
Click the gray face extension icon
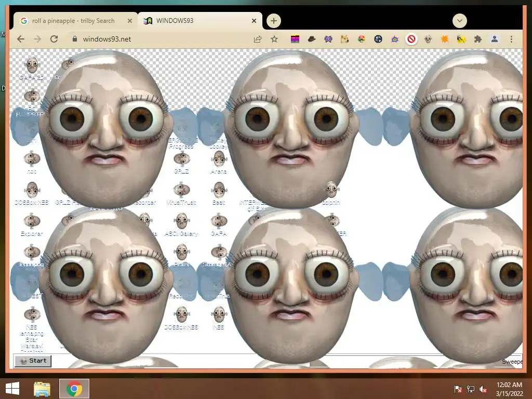click(428, 39)
